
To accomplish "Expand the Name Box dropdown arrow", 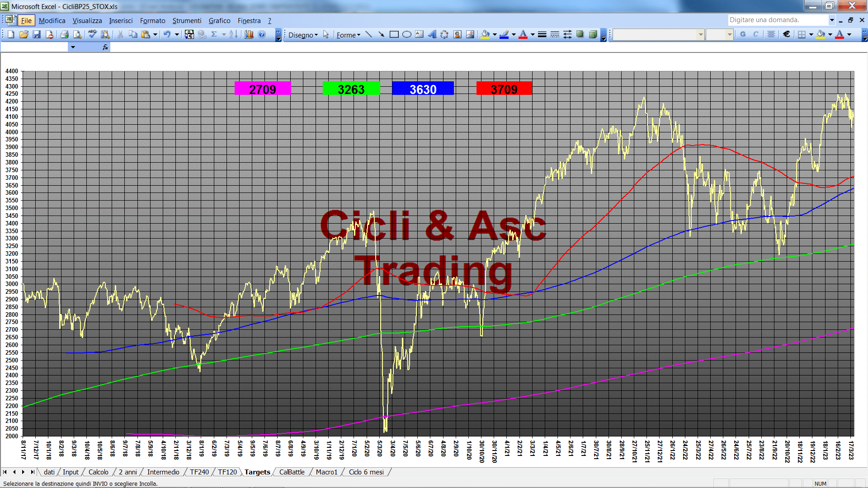I will pos(73,47).
